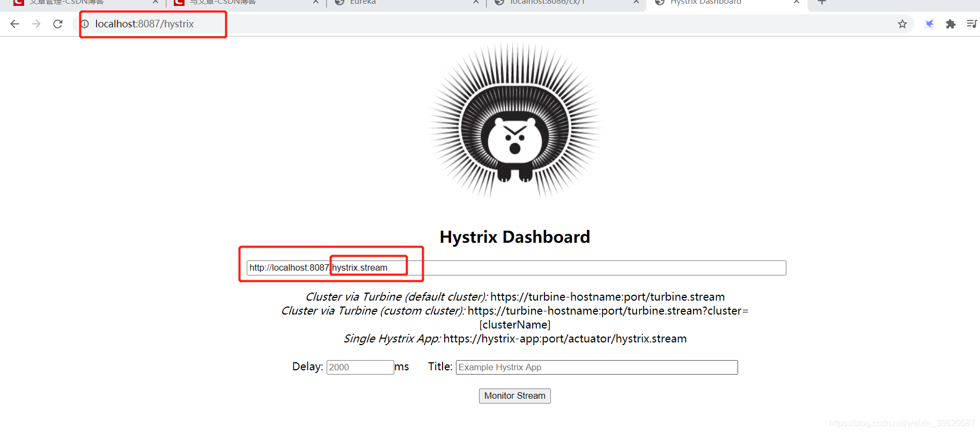Click the Delay label
Image resolution: width=980 pixels, height=433 pixels.
tap(307, 367)
